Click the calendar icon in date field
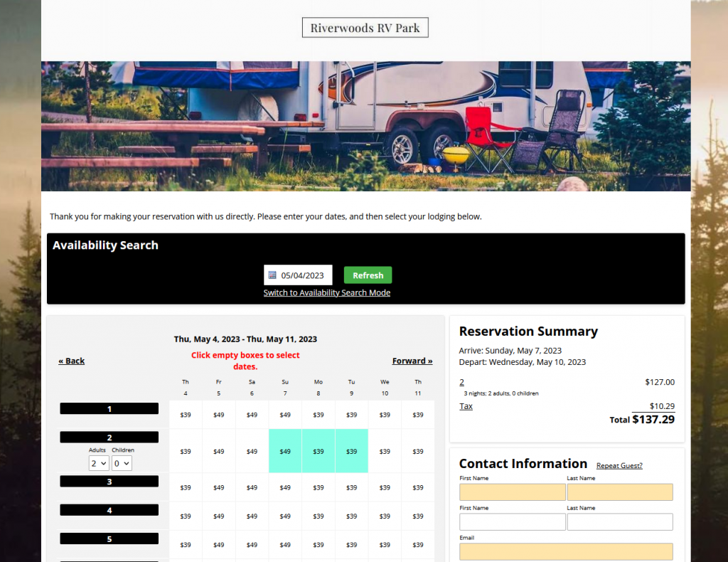The width and height of the screenshot is (728, 562). (272, 275)
